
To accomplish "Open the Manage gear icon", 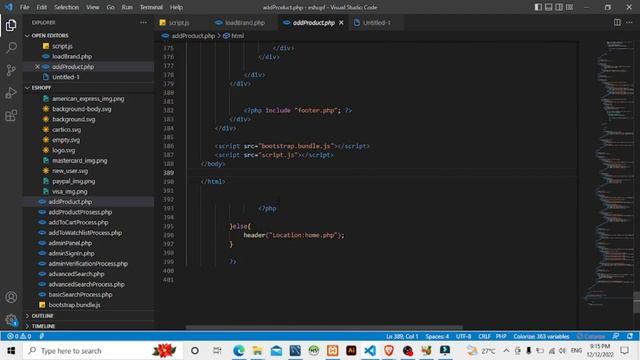I will pyautogui.click(x=11, y=320).
